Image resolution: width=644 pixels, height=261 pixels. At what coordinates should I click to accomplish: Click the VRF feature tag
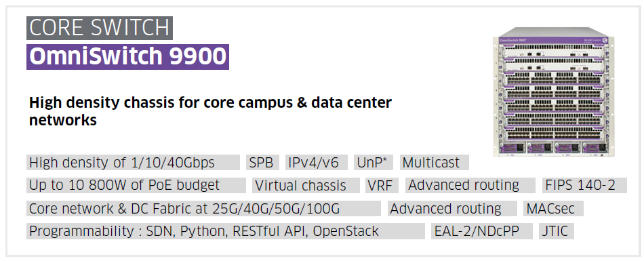(x=382, y=185)
